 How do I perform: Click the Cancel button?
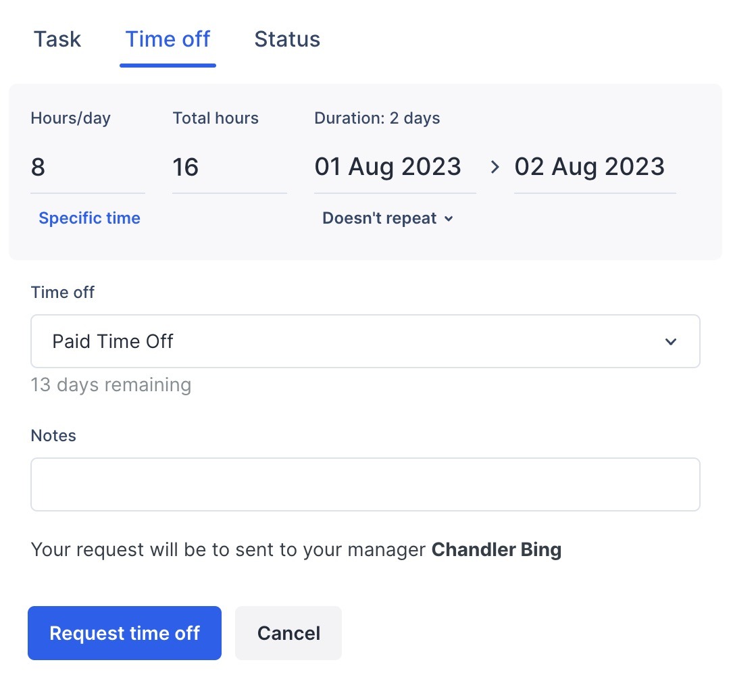(x=288, y=633)
